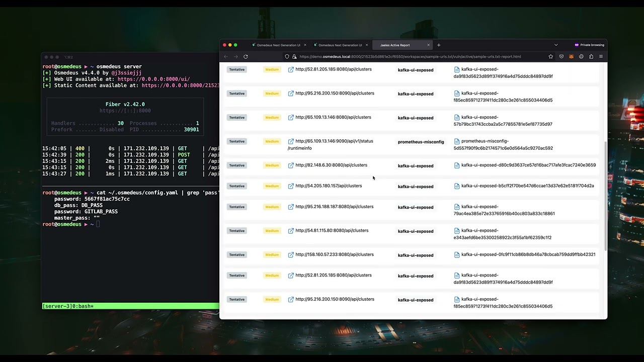The height and width of the screenshot is (362, 644).
Task: Close the first Osmedeus Next Generation tab
Action: (x=305, y=45)
